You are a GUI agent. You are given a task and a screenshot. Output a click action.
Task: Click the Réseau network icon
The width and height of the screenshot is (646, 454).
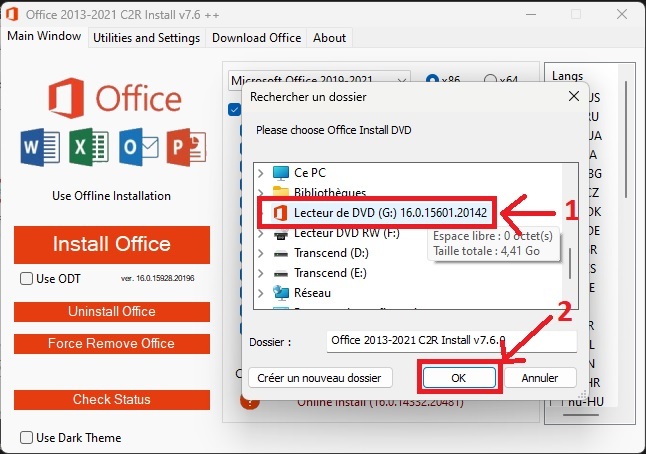coord(281,293)
